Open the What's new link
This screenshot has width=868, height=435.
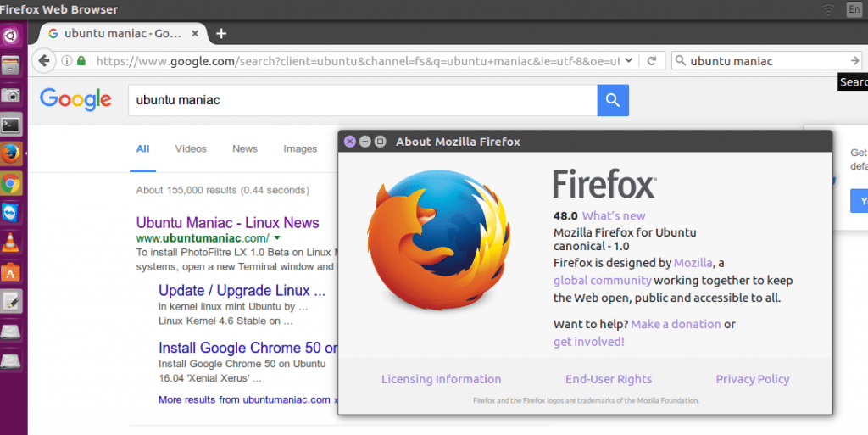(614, 216)
